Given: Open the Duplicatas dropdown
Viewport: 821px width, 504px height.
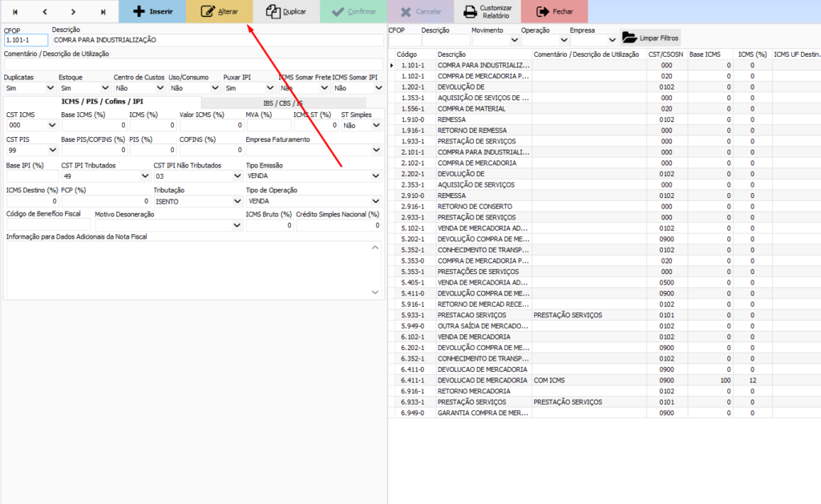Looking at the screenshot, I should point(51,88).
